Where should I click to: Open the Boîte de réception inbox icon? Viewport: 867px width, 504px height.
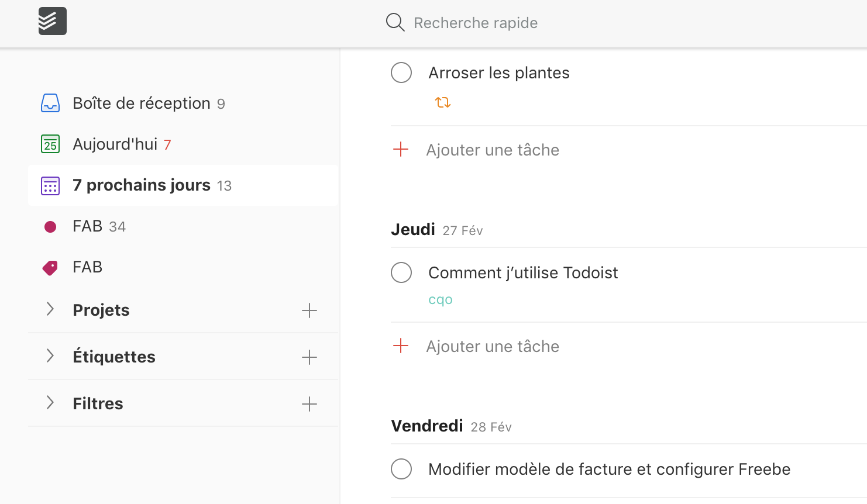(50, 103)
